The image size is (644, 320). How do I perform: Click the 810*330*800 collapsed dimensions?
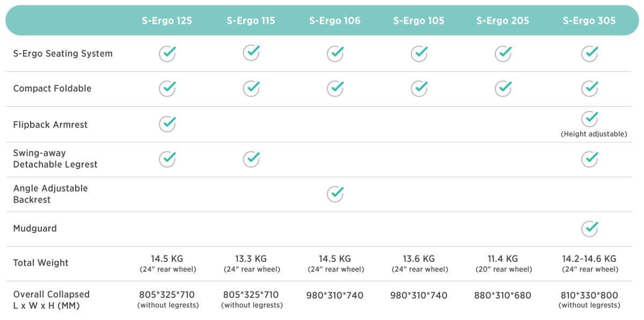click(589, 295)
